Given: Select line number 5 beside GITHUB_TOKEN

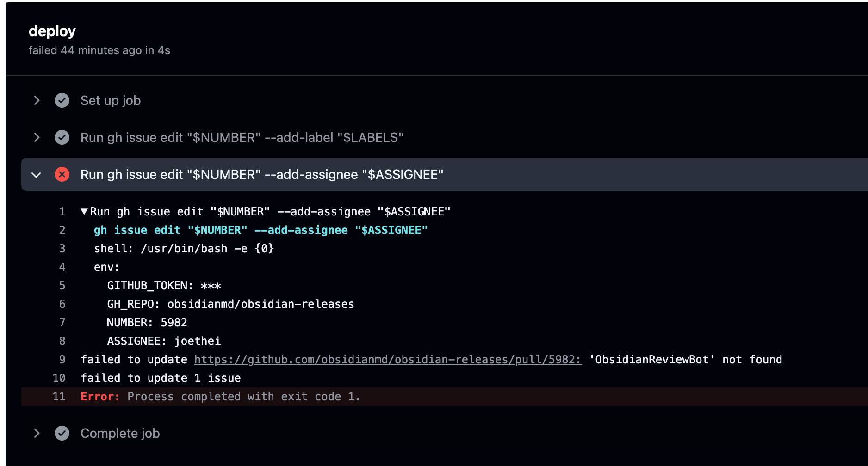Looking at the screenshot, I should pos(62,286).
